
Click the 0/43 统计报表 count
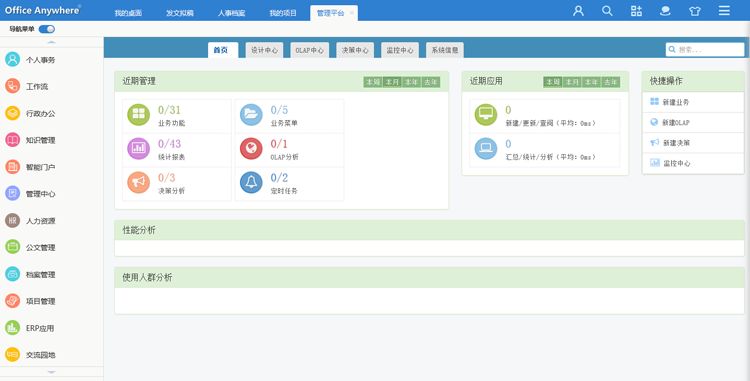[169, 143]
